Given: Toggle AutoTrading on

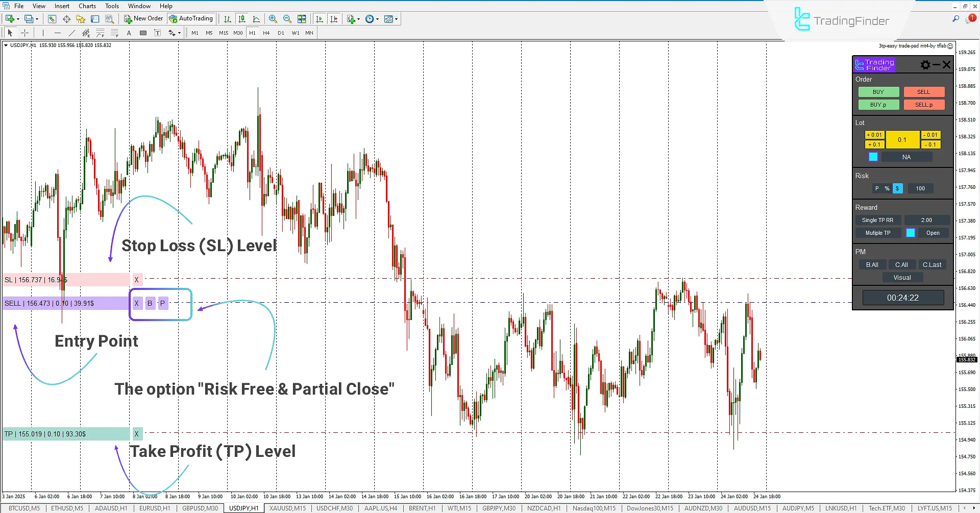Looking at the screenshot, I should tap(191, 18).
